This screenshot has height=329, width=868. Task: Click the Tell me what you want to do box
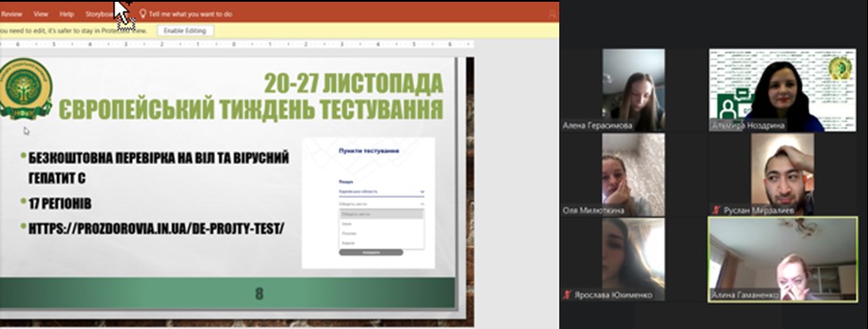point(190,14)
